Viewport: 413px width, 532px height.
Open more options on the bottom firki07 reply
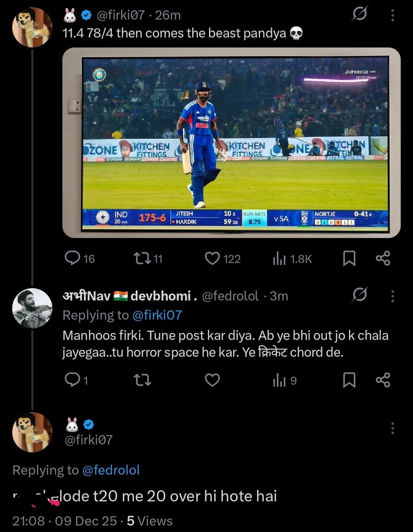392,428
